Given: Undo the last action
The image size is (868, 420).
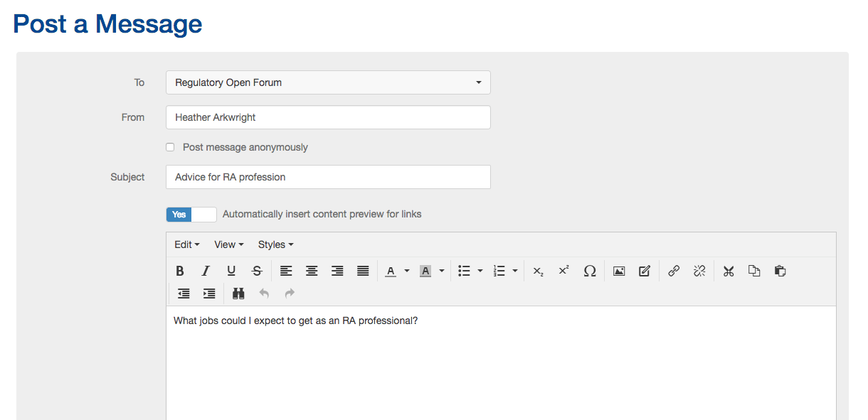Looking at the screenshot, I should coord(264,293).
